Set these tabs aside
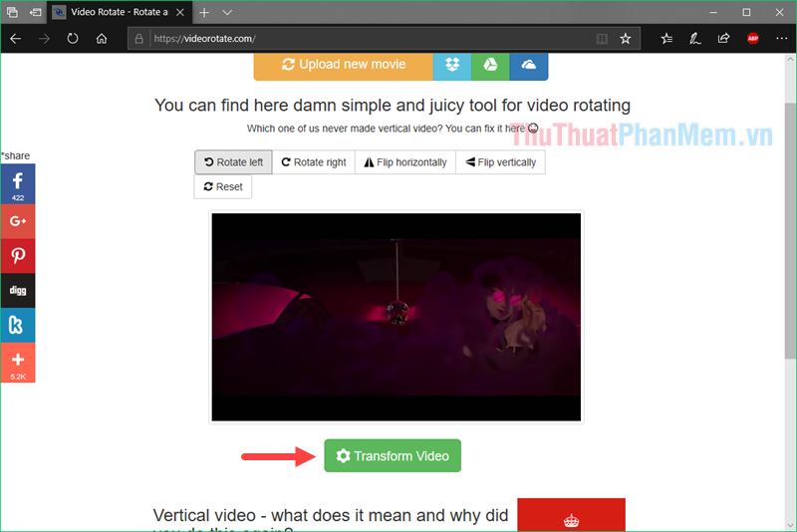The height and width of the screenshot is (532, 797). click(35, 12)
